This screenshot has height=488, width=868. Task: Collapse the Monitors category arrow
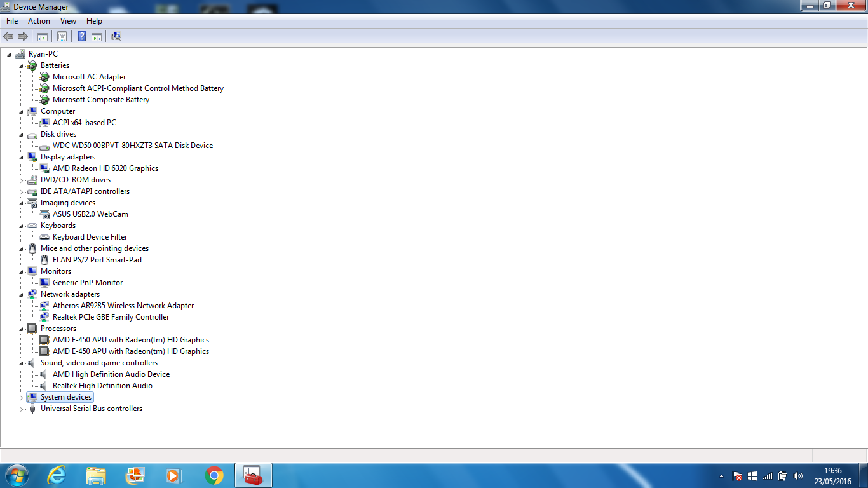21,272
